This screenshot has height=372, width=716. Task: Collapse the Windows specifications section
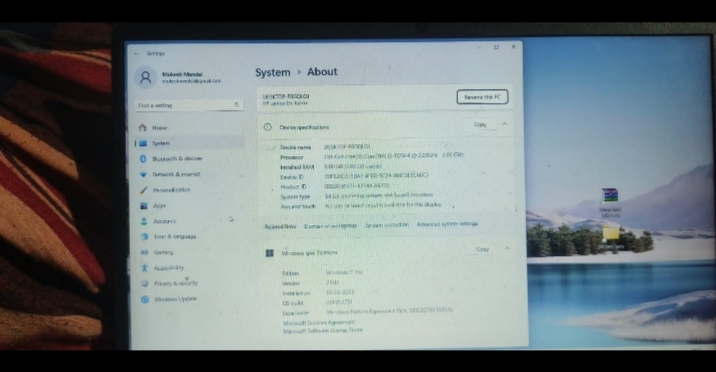(507, 249)
